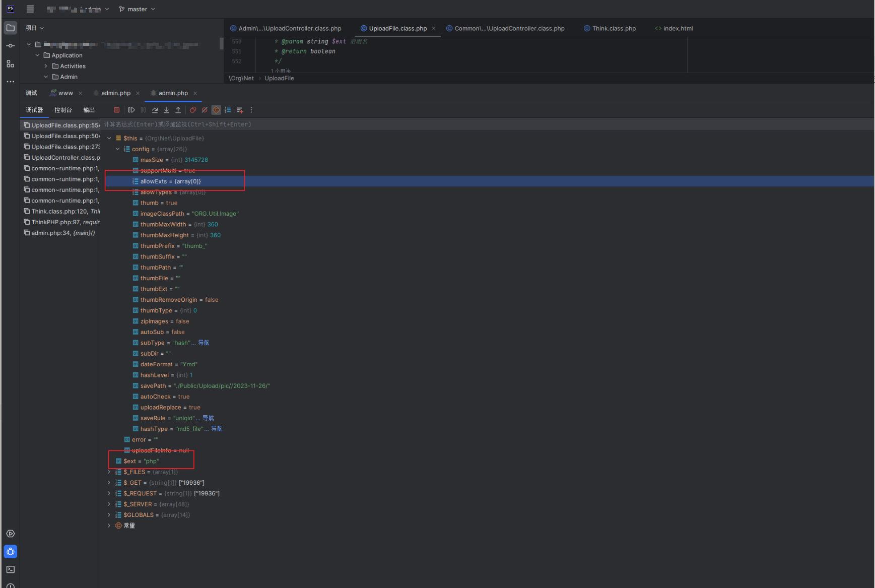
Task: Open the Think.class.php editor tab
Action: coord(610,28)
